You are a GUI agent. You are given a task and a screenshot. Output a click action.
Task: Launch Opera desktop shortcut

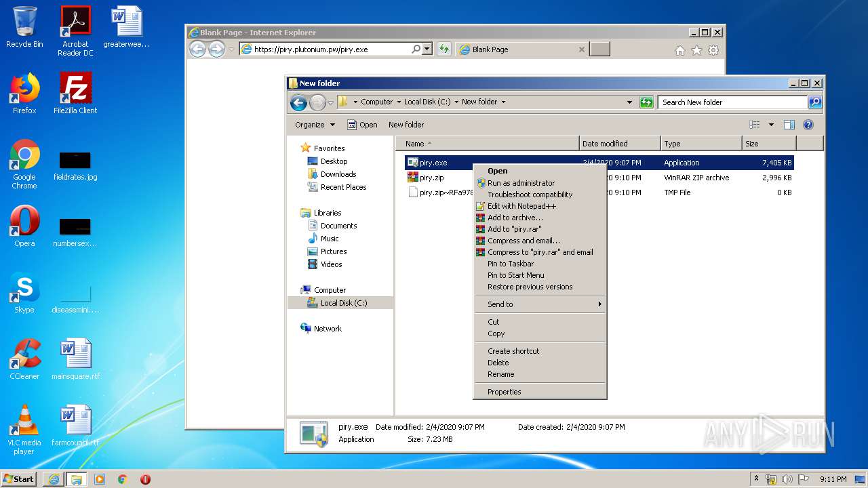(x=24, y=226)
